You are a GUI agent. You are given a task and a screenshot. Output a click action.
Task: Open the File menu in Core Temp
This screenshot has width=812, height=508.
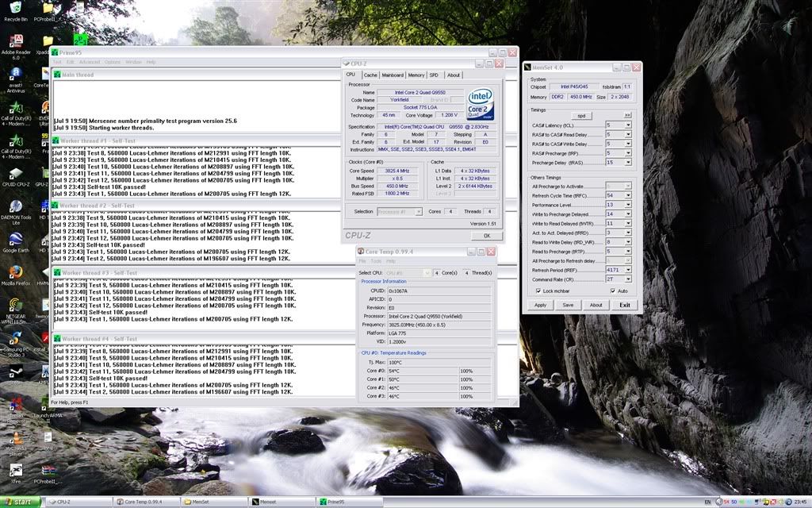point(362,261)
